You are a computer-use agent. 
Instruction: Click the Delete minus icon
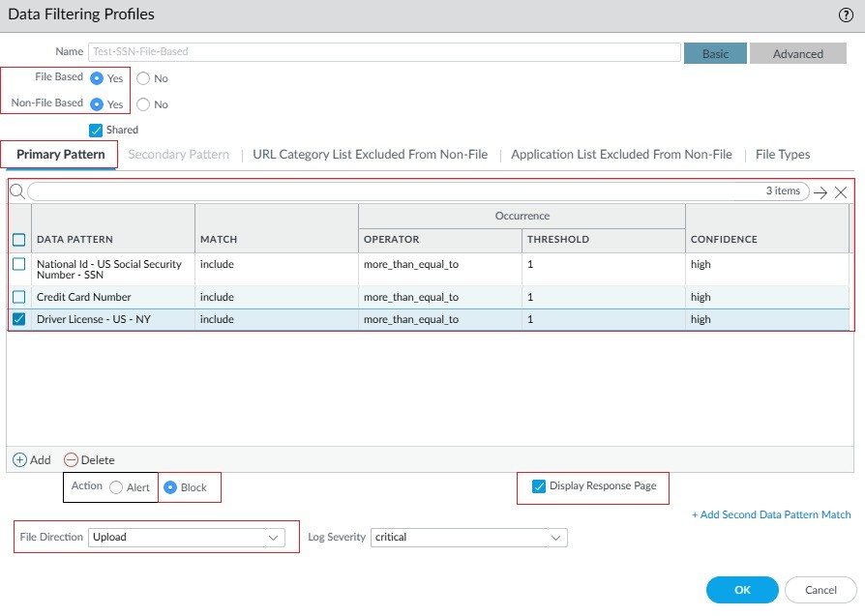(x=71, y=460)
